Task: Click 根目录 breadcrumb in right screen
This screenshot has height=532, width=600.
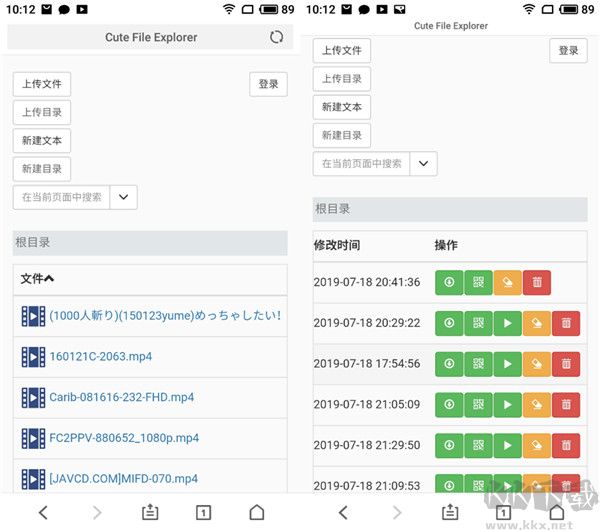Action: (333, 209)
